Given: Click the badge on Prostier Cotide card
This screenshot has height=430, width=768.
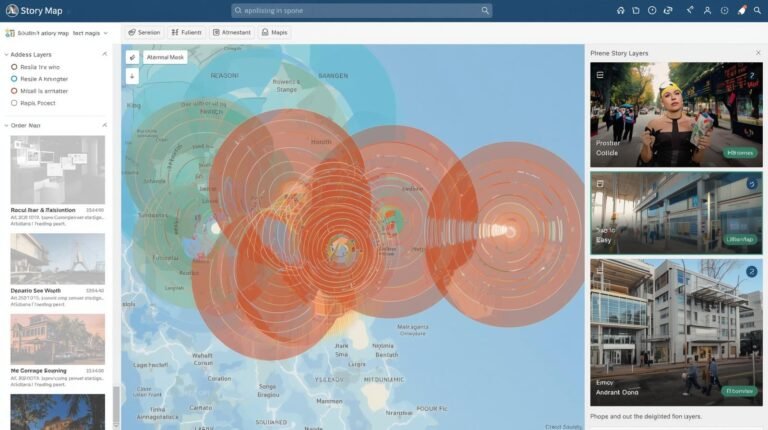Looking at the screenshot, I should [752, 75].
